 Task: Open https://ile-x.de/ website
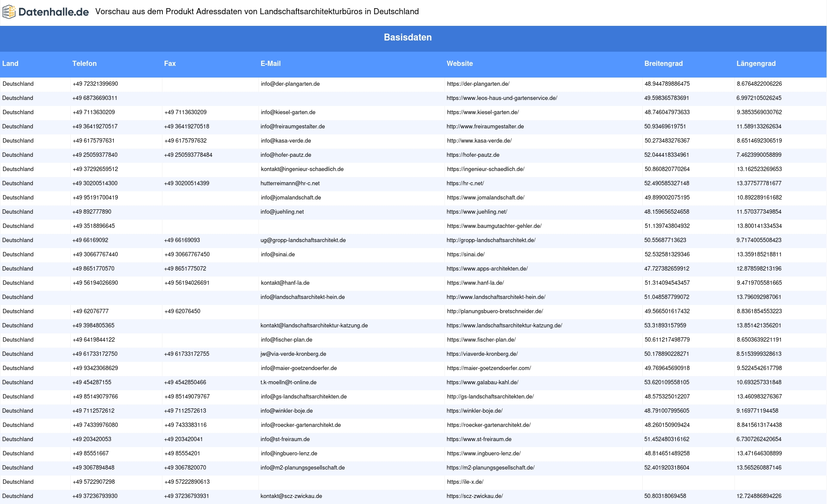click(x=465, y=482)
